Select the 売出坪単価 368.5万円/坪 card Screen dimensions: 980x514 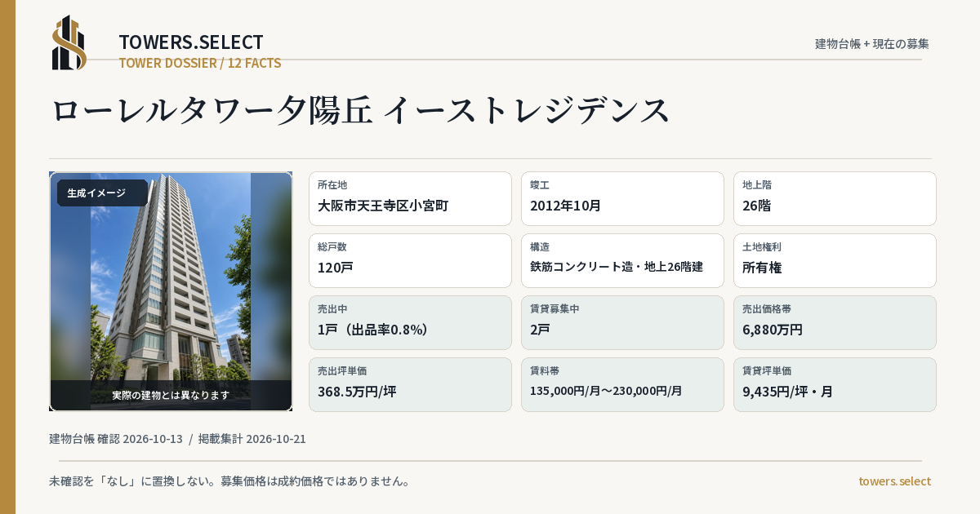[x=410, y=384]
